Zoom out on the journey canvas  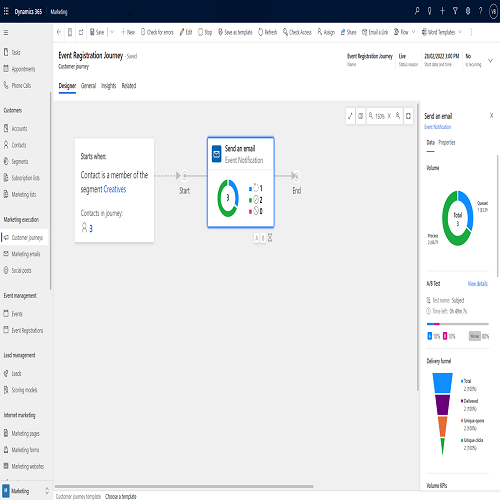pyautogui.click(x=371, y=116)
